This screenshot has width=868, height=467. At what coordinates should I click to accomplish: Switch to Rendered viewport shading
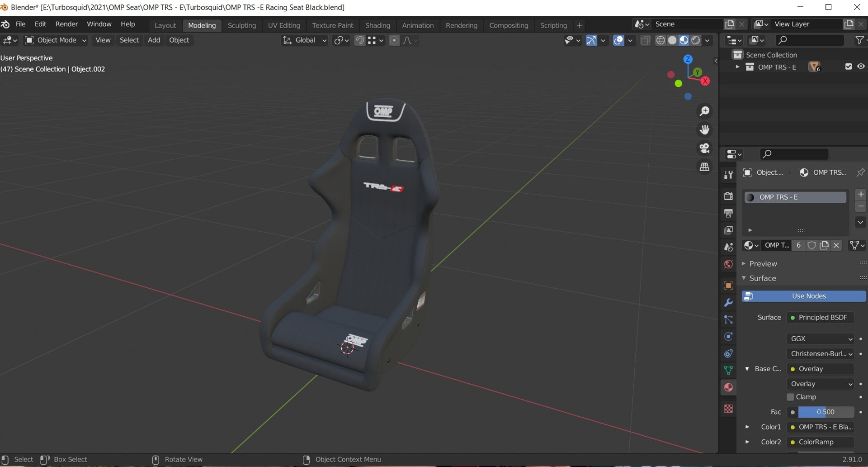point(696,40)
